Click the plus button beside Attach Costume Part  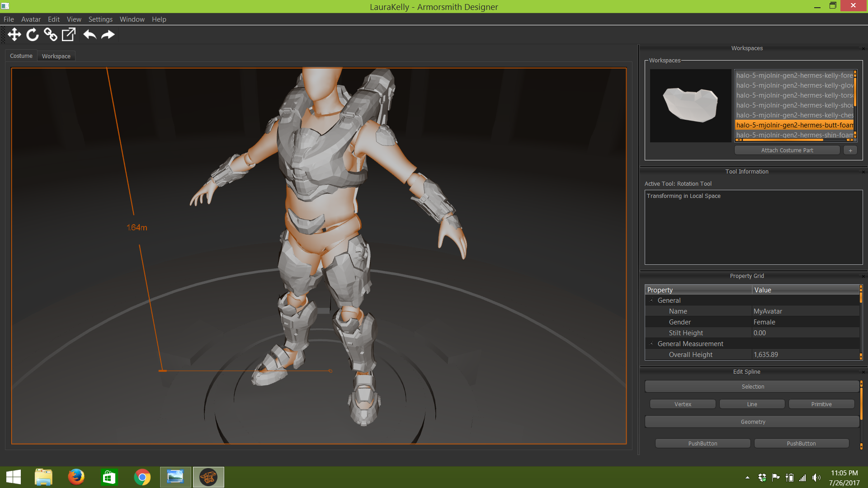tap(850, 150)
